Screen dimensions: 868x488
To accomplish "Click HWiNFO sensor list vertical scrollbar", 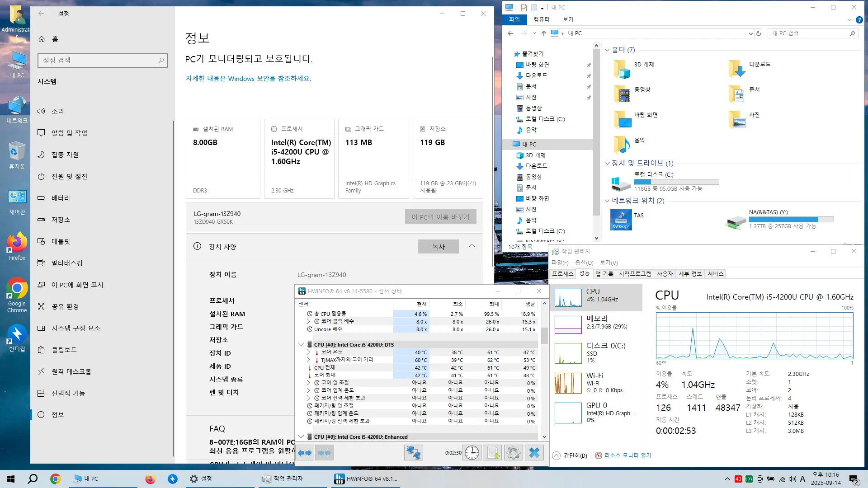I will pyautogui.click(x=544, y=335).
